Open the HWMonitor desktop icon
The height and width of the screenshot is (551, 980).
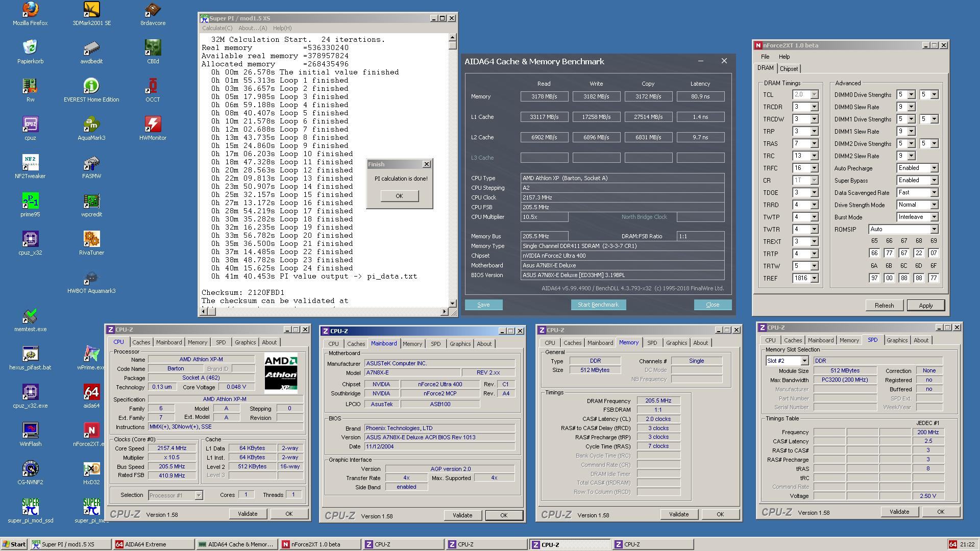tap(153, 129)
